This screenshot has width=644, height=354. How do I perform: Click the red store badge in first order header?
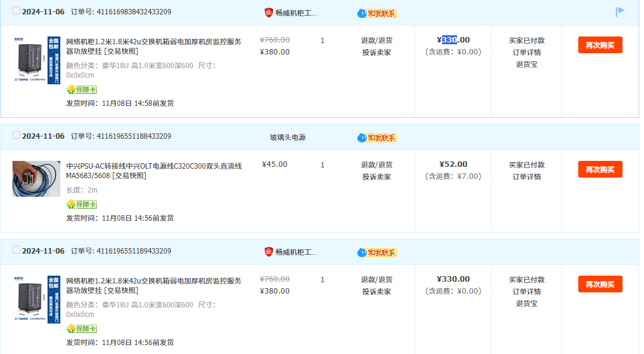click(x=269, y=13)
